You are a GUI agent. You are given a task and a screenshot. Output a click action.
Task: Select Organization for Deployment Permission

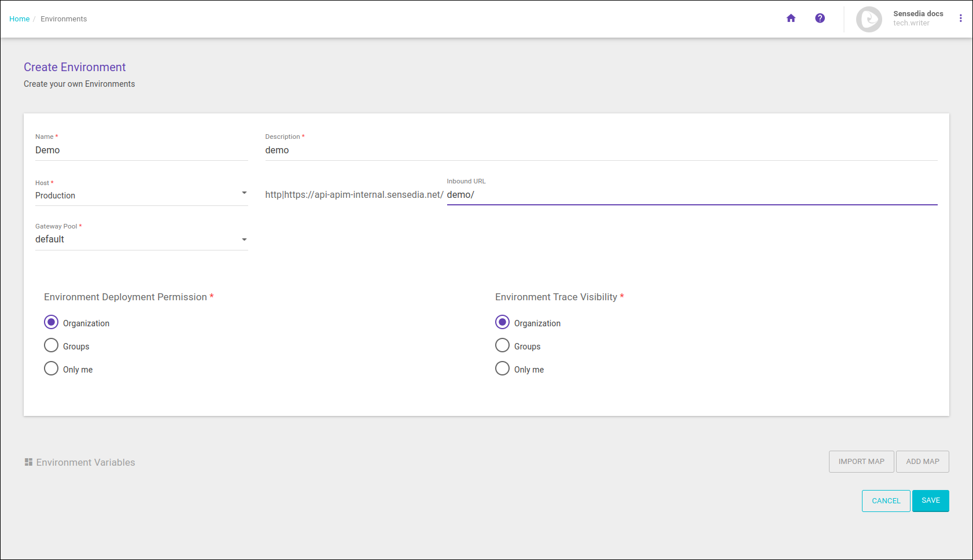coord(51,322)
